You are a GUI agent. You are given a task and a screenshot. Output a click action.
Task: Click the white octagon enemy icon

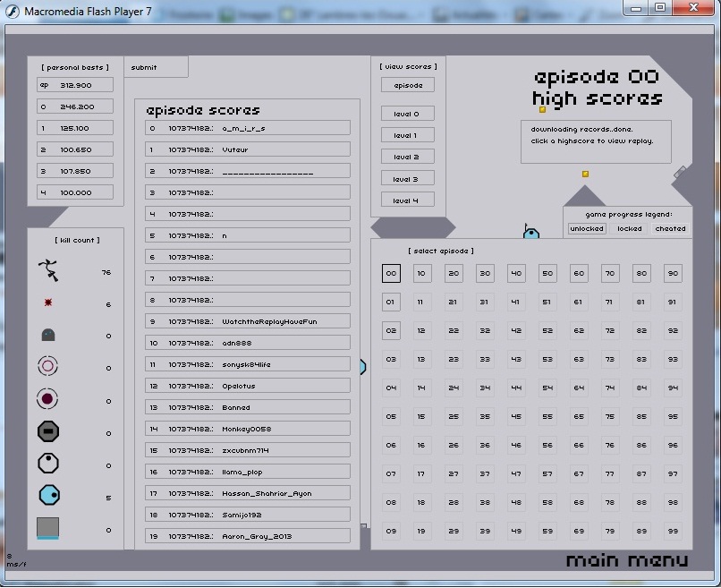pyautogui.click(x=48, y=464)
